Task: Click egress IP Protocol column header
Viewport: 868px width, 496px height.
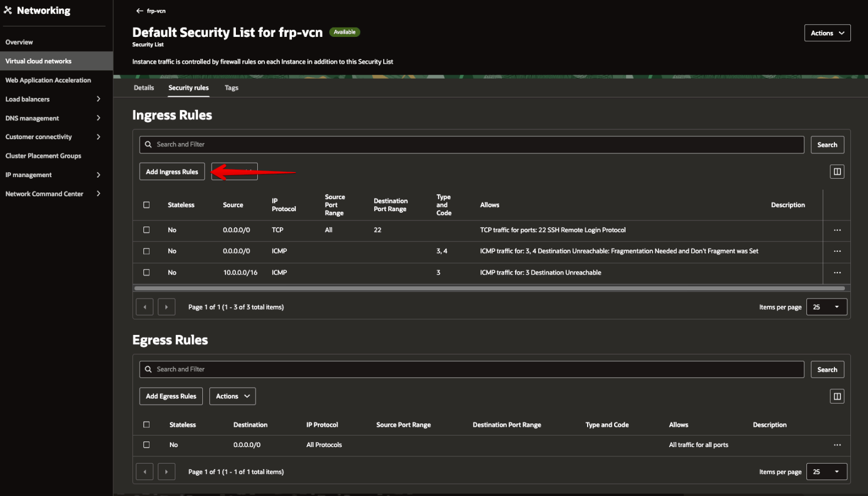Action: (322, 425)
